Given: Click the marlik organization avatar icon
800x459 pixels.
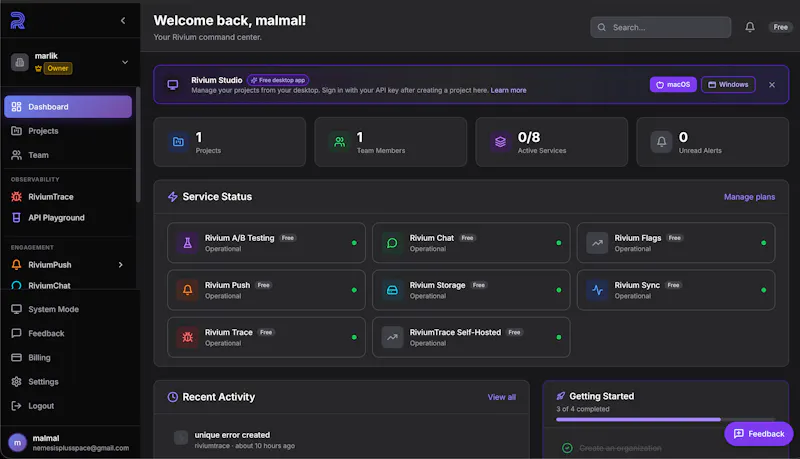Looking at the screenshot, I should [19, 62].
